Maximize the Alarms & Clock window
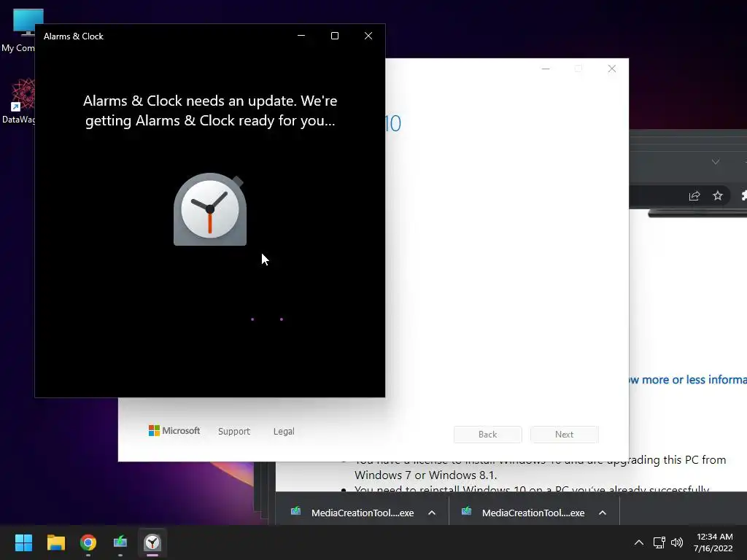Screen dimensions: 747x560 point(334,36)
